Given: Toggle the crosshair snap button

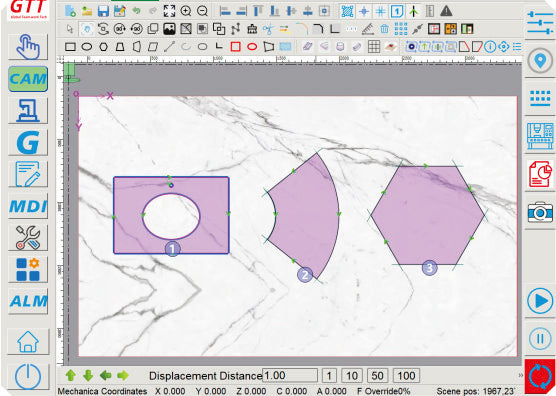Looking at the screenshot, I should pyautogui.click(x=380, y=11).
